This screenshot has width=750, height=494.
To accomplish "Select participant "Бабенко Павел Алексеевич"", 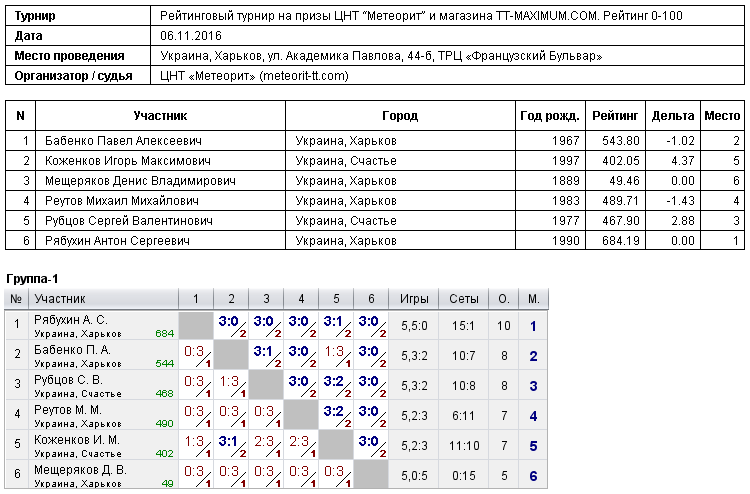I will (123, 141).
